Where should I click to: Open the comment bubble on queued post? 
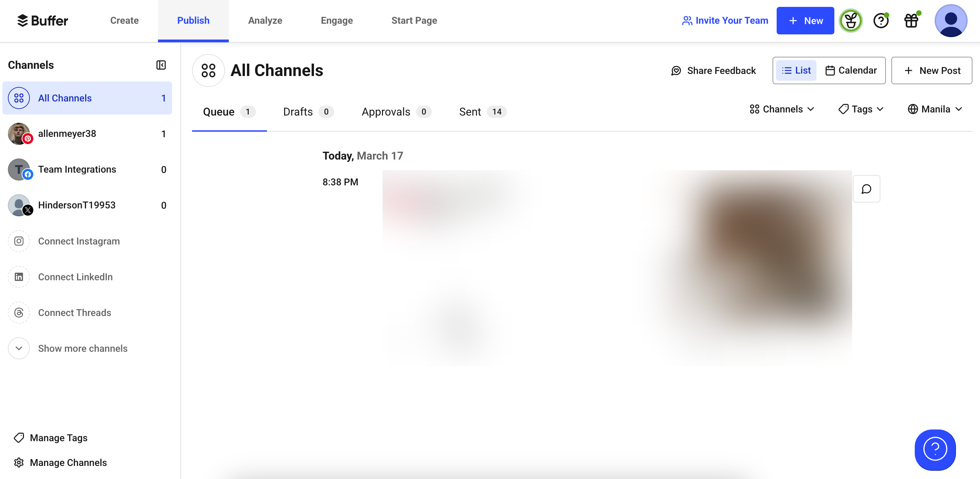click(866, 189)
